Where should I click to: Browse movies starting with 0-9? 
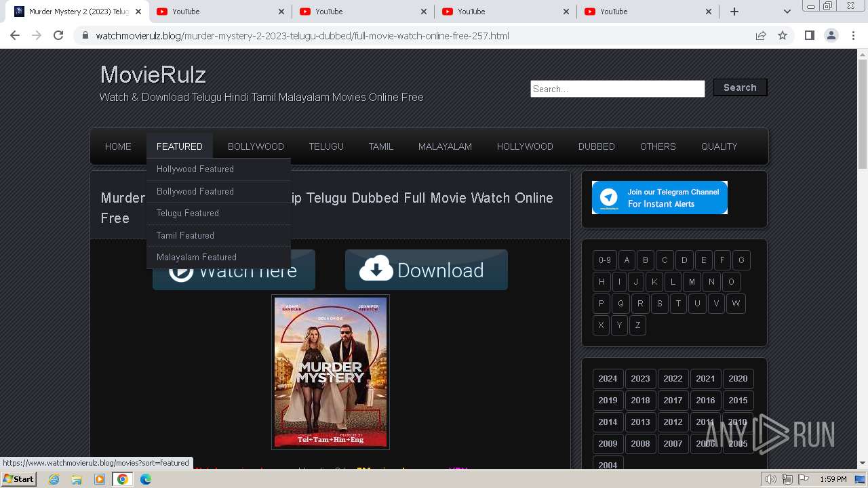click(604, 260)
